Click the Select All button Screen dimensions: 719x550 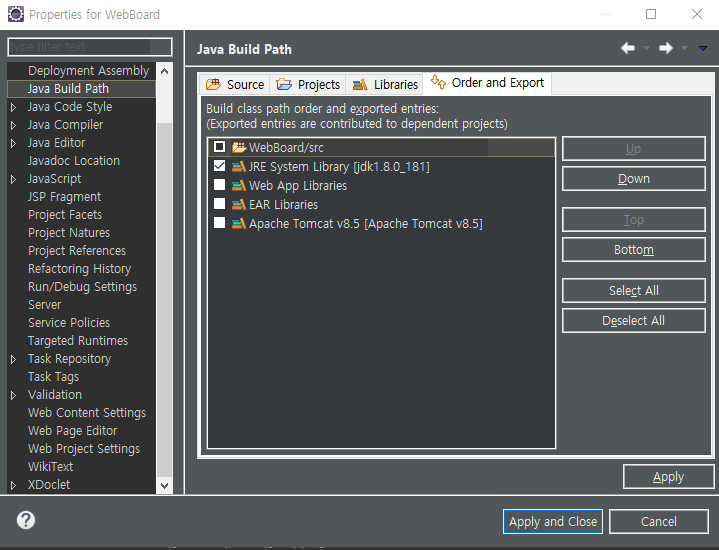click(634, 290)
